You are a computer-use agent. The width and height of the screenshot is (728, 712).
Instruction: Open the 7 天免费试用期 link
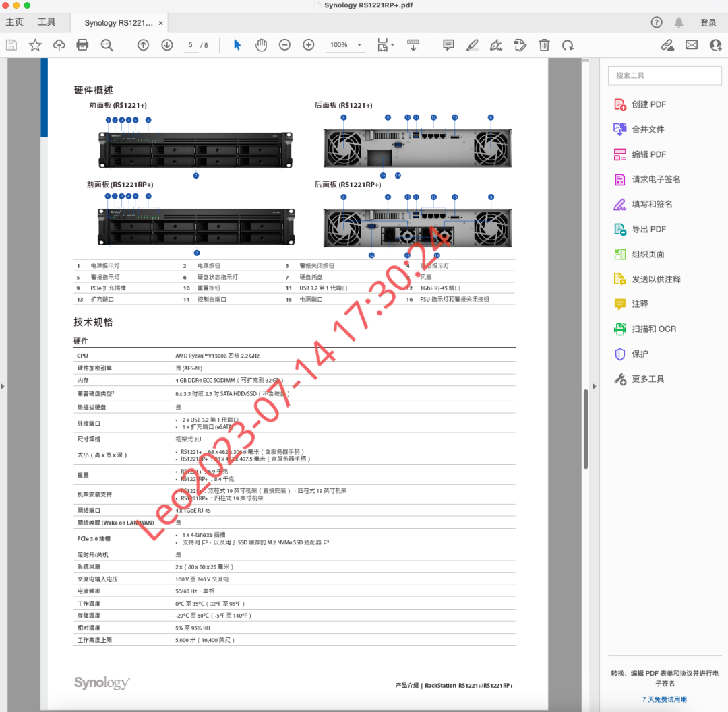point(664,699)
